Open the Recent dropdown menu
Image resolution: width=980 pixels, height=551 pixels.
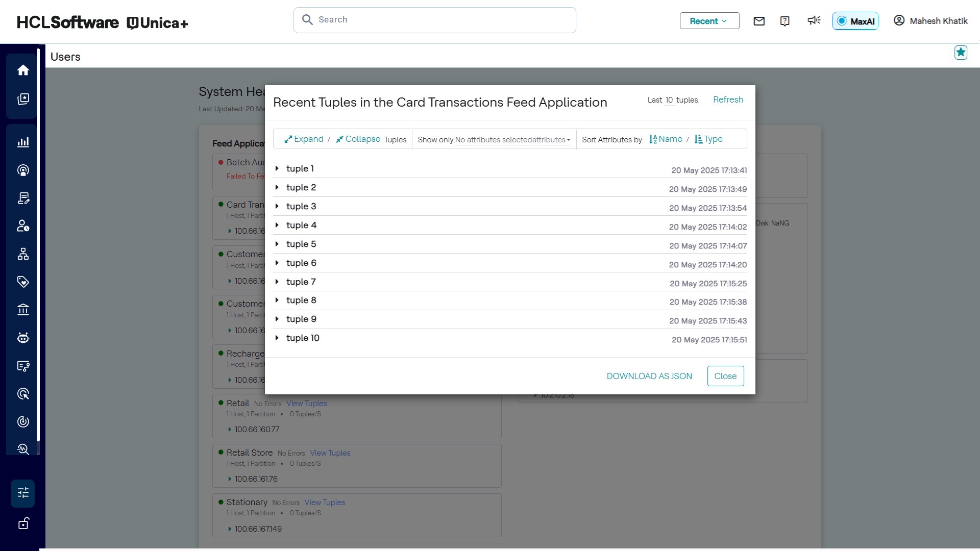709,21
